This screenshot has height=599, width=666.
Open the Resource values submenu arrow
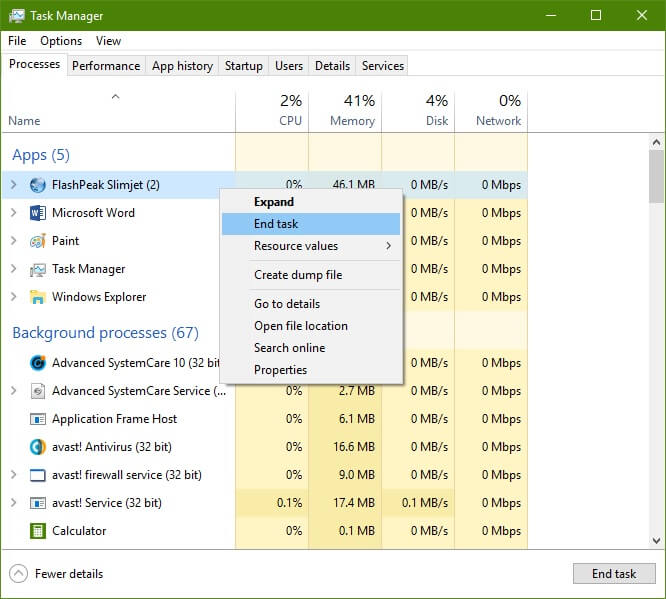tap(388, 246)
